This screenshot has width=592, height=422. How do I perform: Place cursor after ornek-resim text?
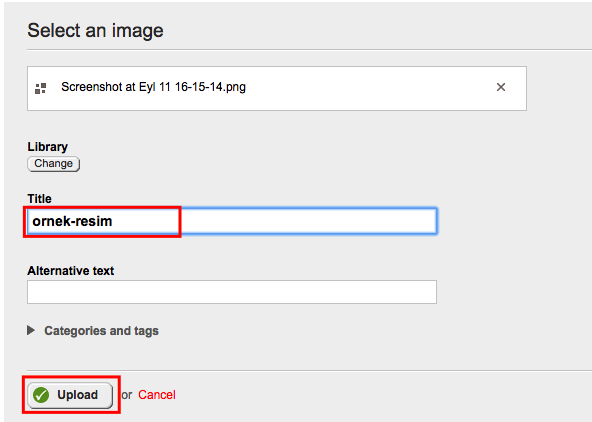pyautogui.click(x=113, y=221)
